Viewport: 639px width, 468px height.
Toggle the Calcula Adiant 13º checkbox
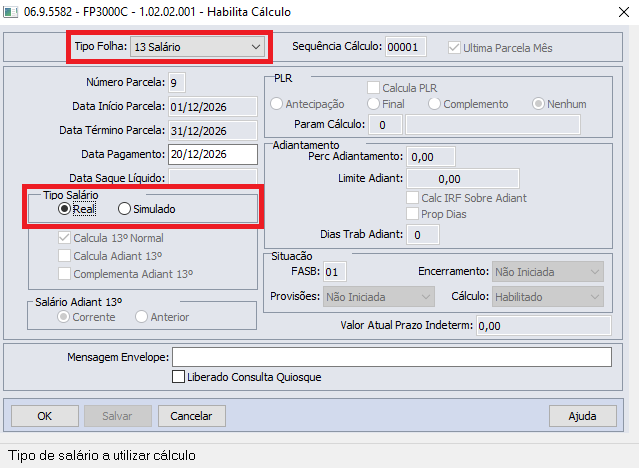(64, 256)
